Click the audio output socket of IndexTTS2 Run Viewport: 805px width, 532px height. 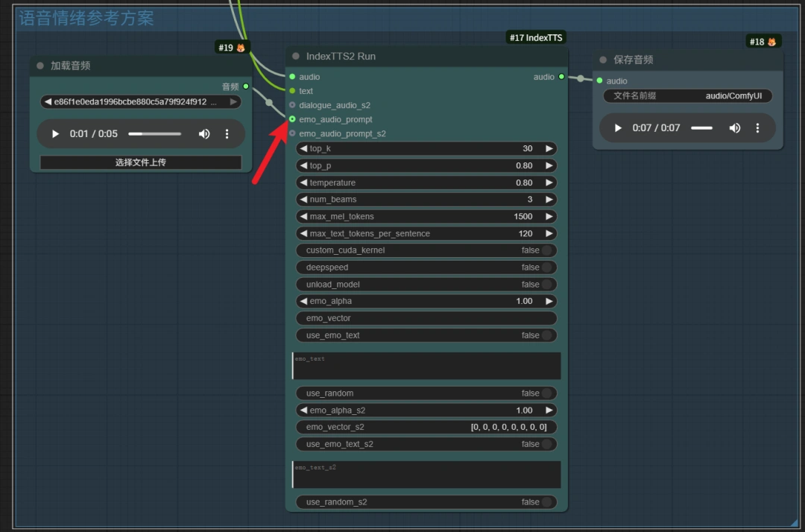561,77
